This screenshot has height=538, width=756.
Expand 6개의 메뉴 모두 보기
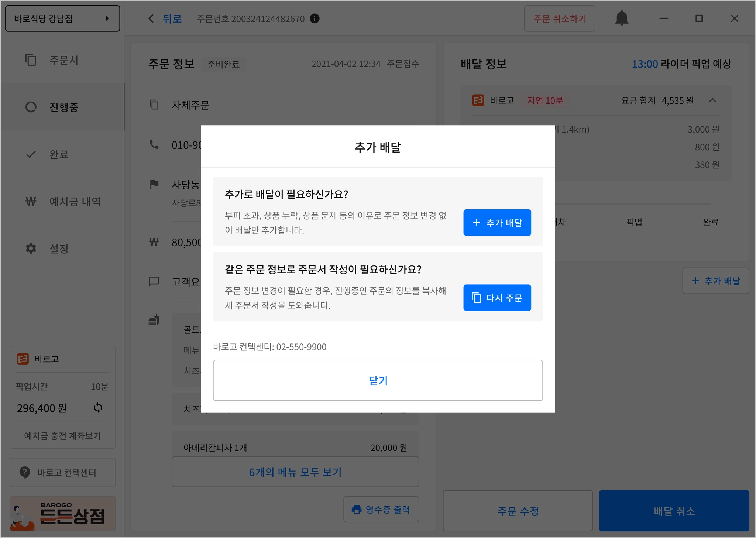295,472
